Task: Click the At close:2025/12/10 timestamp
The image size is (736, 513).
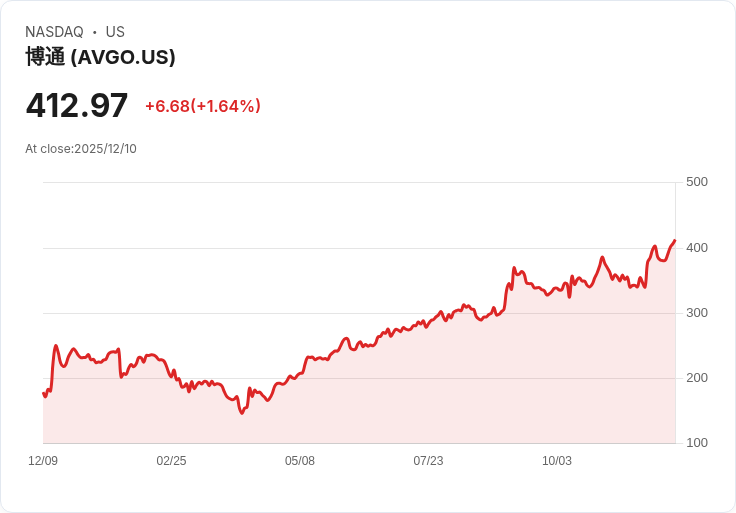Action: click(81, 149)
